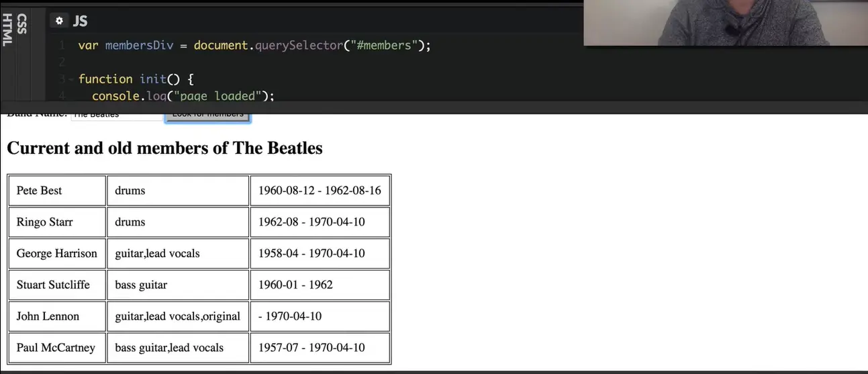
Task: Click the '1962-08 - 1970-04-10' date cell
Action: 320,222
